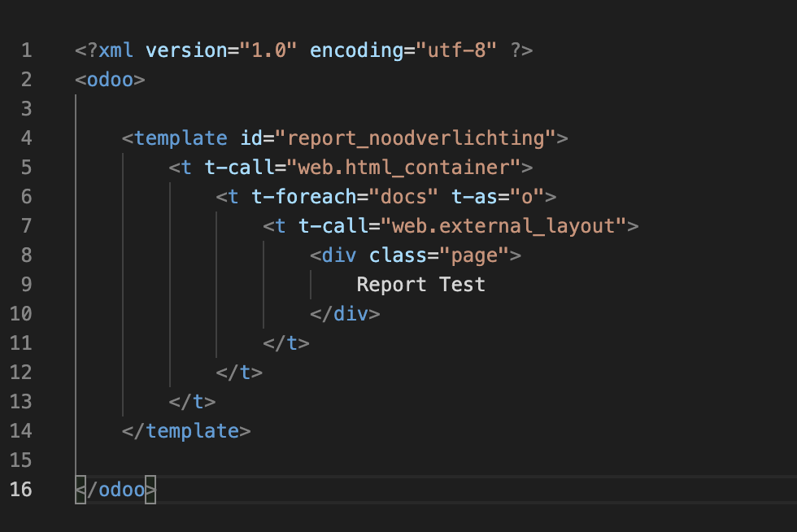The image size is (797, 532).
Task: Click the t-foreach attribute name
Action: 304,197
